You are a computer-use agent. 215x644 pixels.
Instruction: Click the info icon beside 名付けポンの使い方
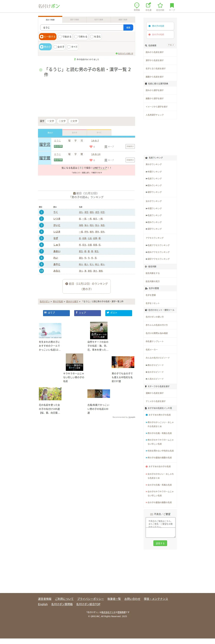(x=117, y=53)
